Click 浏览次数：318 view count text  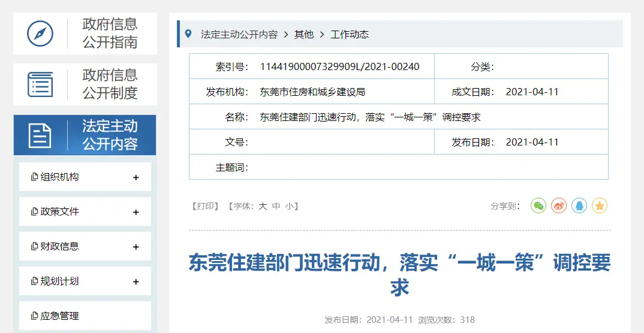pos(447,320)
